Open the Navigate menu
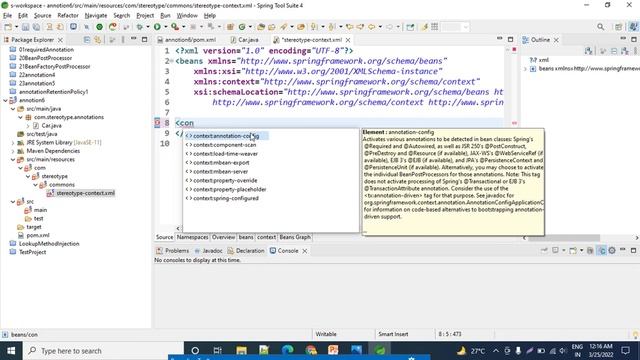Screen dimensions: 640x360 tap(96, 16)
